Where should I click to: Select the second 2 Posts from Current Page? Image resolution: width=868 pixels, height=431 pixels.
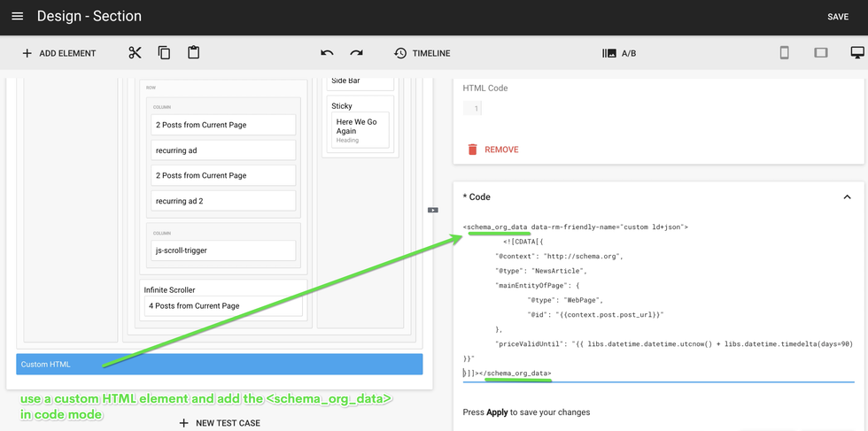tap(223, 175)
